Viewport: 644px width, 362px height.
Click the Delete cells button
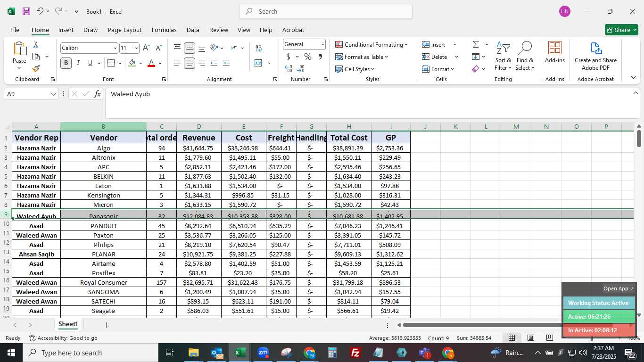click(x=435, y=57)
